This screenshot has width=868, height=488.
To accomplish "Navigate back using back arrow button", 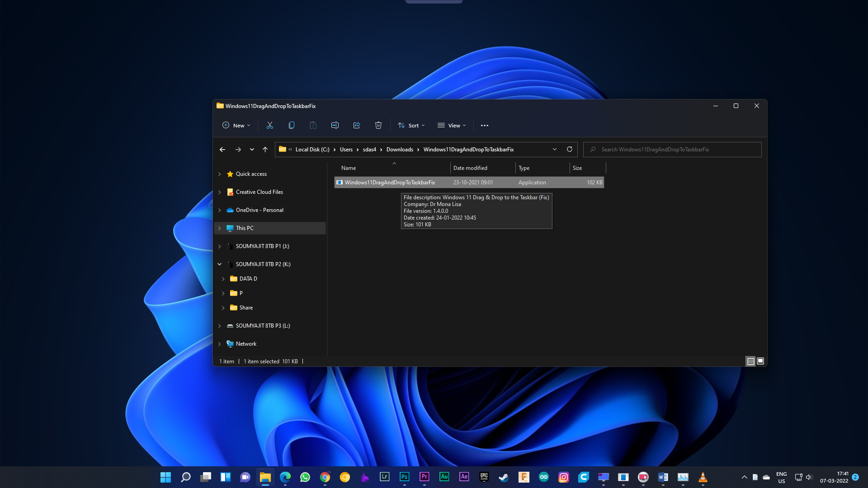I will (222, 149).
